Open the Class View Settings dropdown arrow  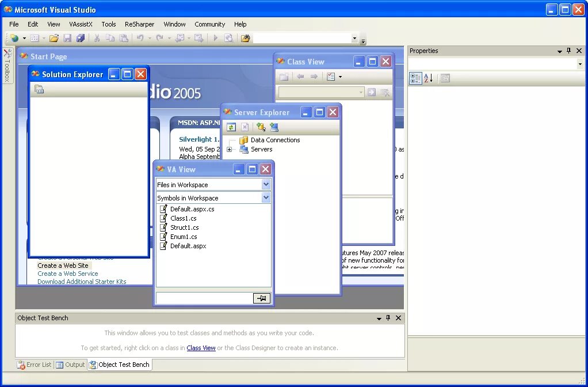coord(340,77)
